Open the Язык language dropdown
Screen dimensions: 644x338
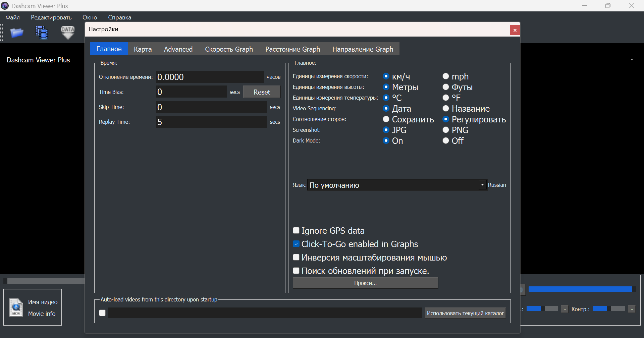tap(397, 185)
